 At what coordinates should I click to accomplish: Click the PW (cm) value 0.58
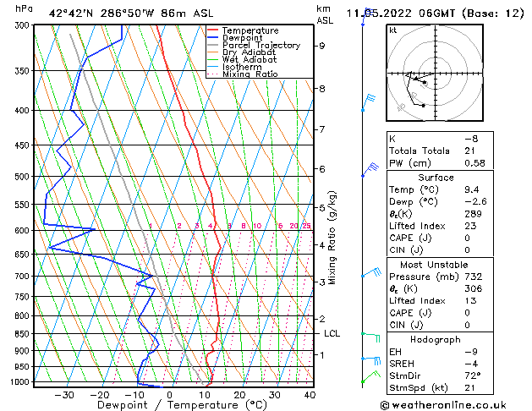[x=474, y=163]
